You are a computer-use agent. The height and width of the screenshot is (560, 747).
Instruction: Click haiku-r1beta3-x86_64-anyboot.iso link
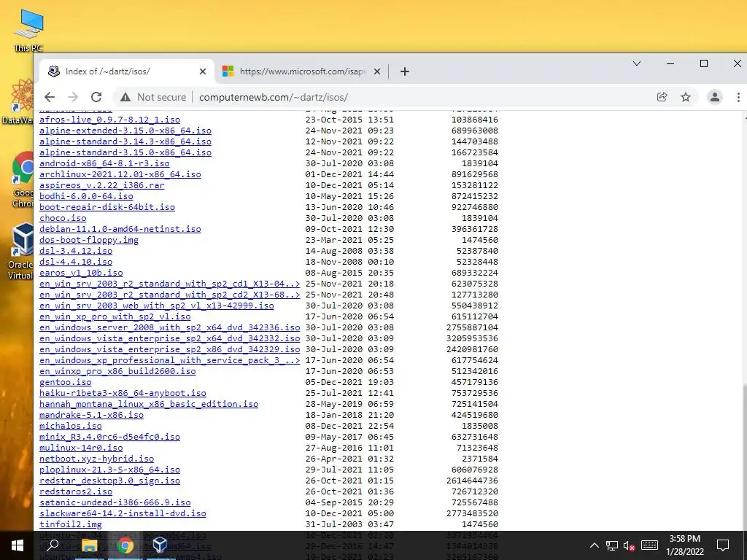(x=123, y=393)
